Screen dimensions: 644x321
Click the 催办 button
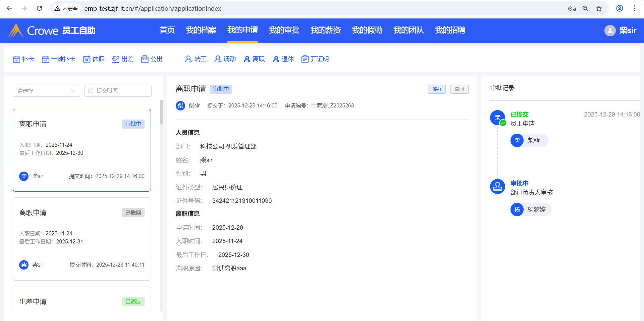click(437, 89)
